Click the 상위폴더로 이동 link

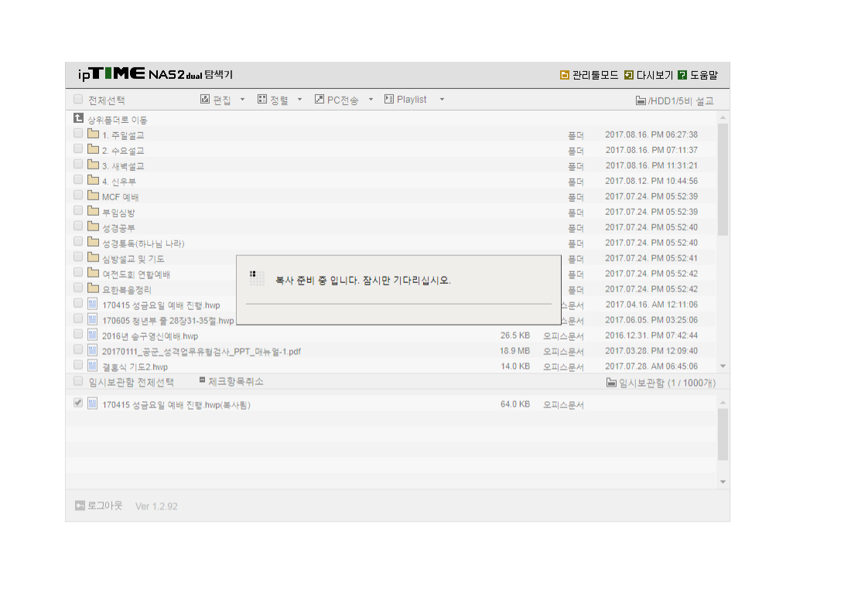tap(118, 120)
